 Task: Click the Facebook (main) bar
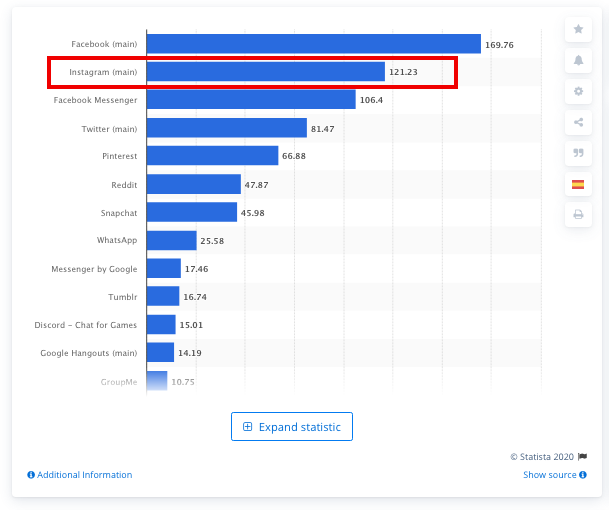[x=314, y=44]
